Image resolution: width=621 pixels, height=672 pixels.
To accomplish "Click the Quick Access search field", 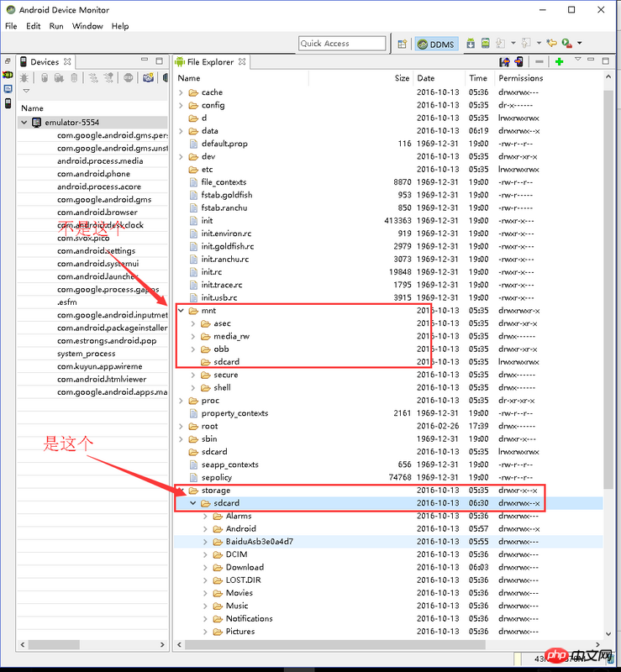I will [x=342, y=44].
